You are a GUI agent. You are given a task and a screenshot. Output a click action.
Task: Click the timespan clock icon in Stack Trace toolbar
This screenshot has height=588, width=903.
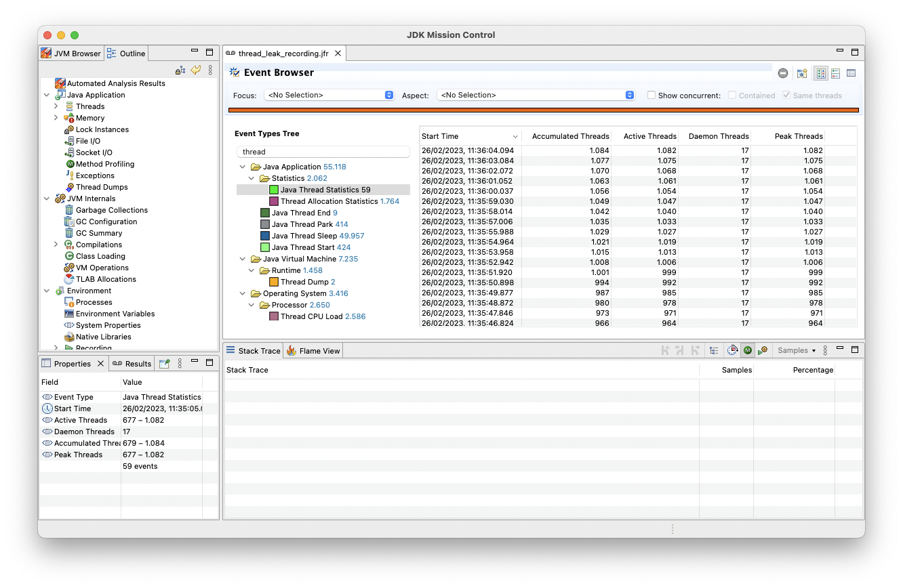click(x=733, y=350)
